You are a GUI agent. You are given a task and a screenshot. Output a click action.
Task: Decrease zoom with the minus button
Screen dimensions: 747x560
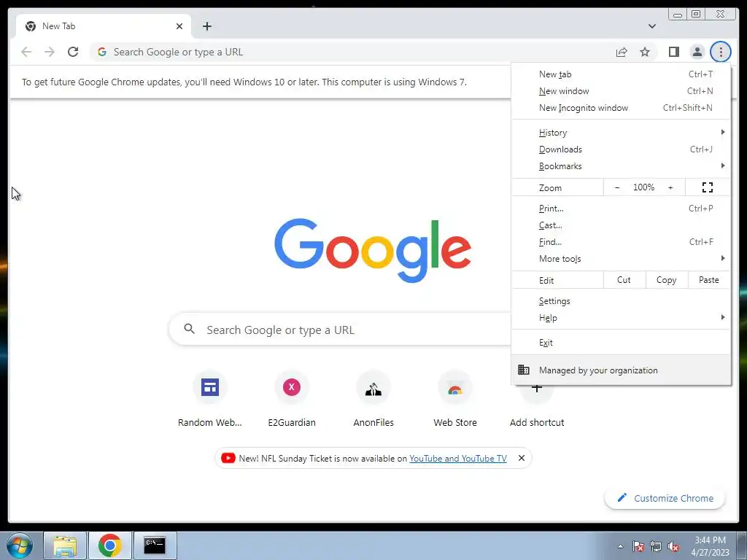click(x=617, y=187)
